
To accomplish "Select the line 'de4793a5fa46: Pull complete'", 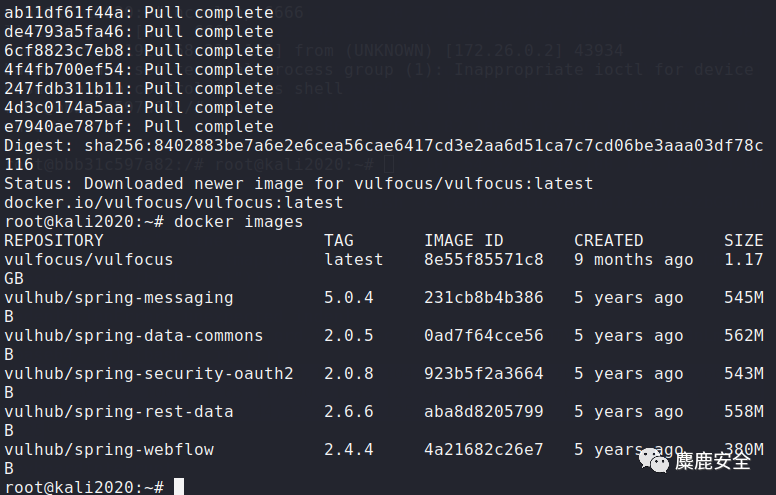I will click(x=139, y=31).
